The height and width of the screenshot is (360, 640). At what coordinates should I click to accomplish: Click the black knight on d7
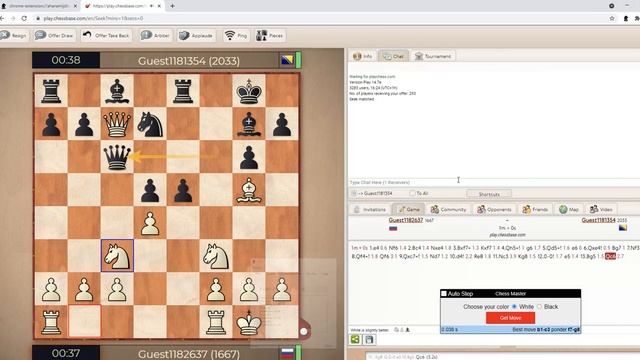pyautogui.click(x=150, y=124)
